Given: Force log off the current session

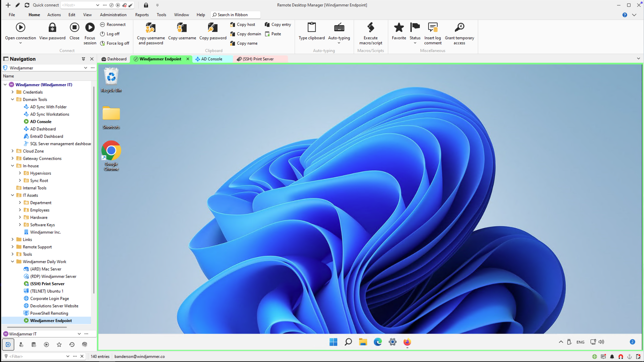Looking at the screenshot, I should (x=115, y=43).
